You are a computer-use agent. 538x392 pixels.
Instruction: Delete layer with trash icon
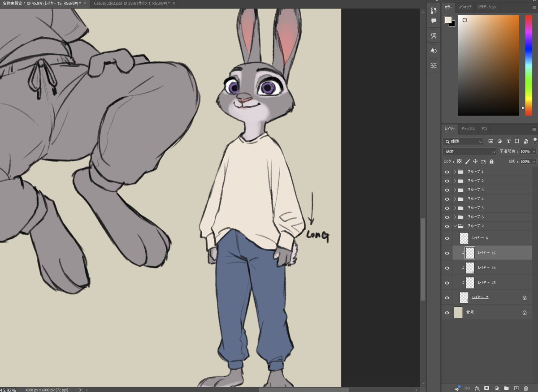[x=526, y=388]
